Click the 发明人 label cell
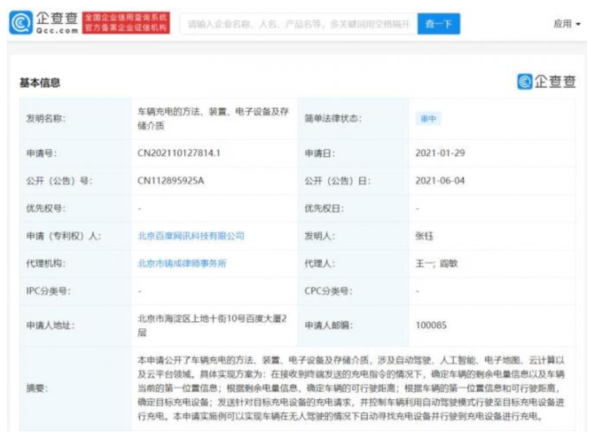600x440 pixels. pos(354,236)
